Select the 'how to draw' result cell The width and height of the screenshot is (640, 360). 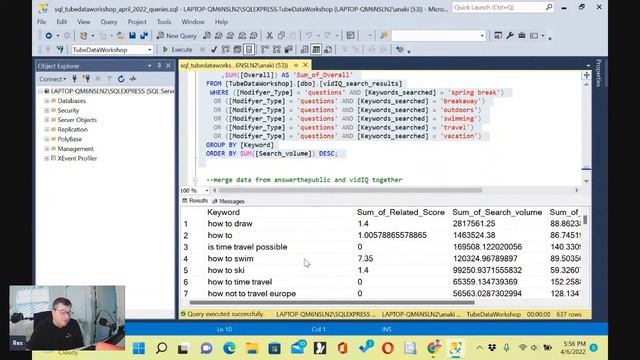coord(230,224)
